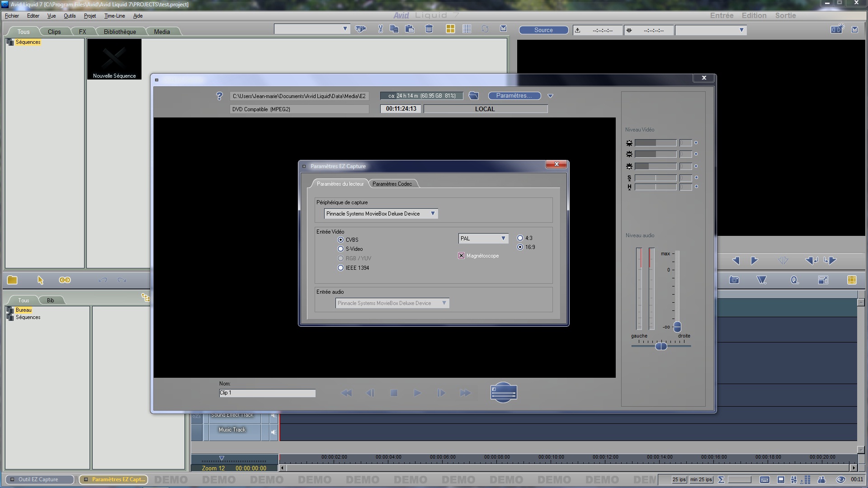This screenshot has width=868, height=488.
Task: Click the keyboard icon in the status bar
Action: pyautogui.click(x=764, y=479)
